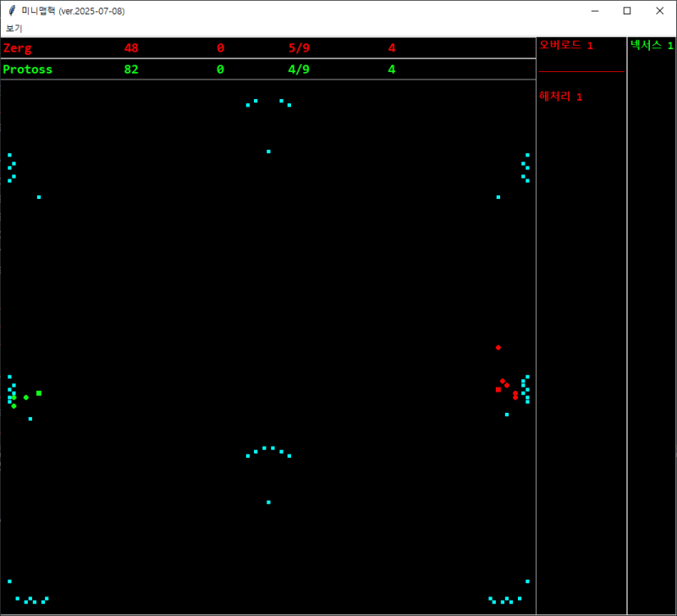Click Zerg supply value 5/9
This screenshot has height=616, width=677.
click(x=299, y=48)
